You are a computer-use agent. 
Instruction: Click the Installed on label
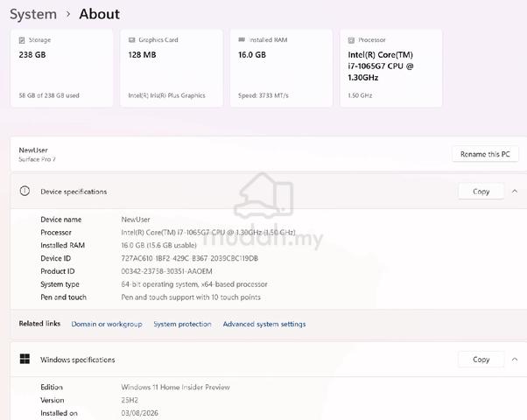tap(59, 413)
